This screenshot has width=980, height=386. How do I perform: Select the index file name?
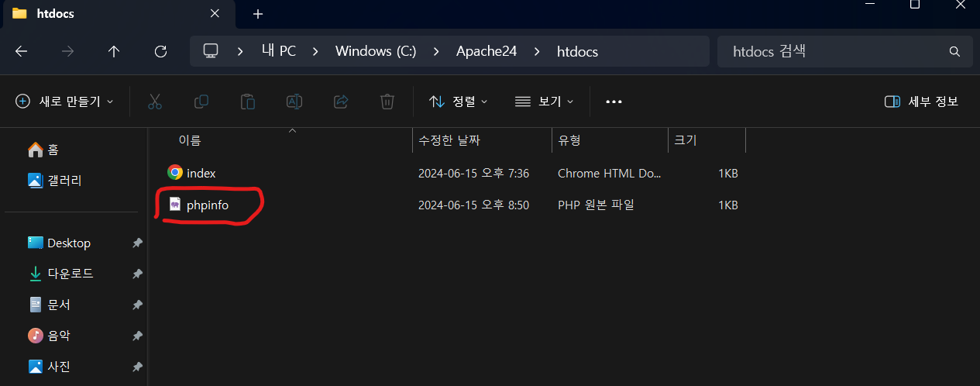pyautogui.click(x=201, y=174)
